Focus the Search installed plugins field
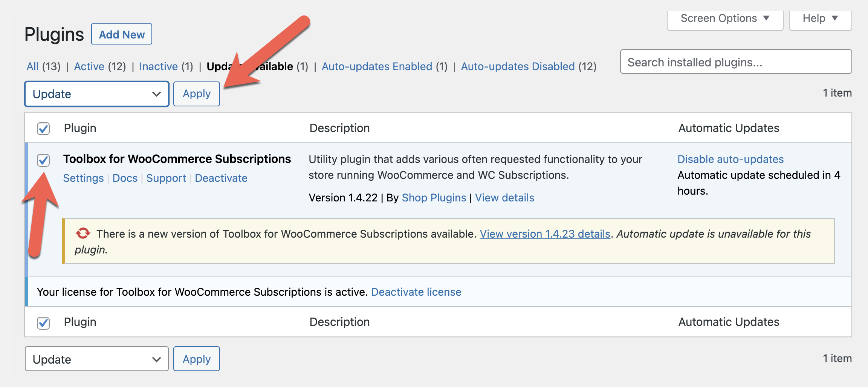This screenshot has height=387, width=868. 735,62
